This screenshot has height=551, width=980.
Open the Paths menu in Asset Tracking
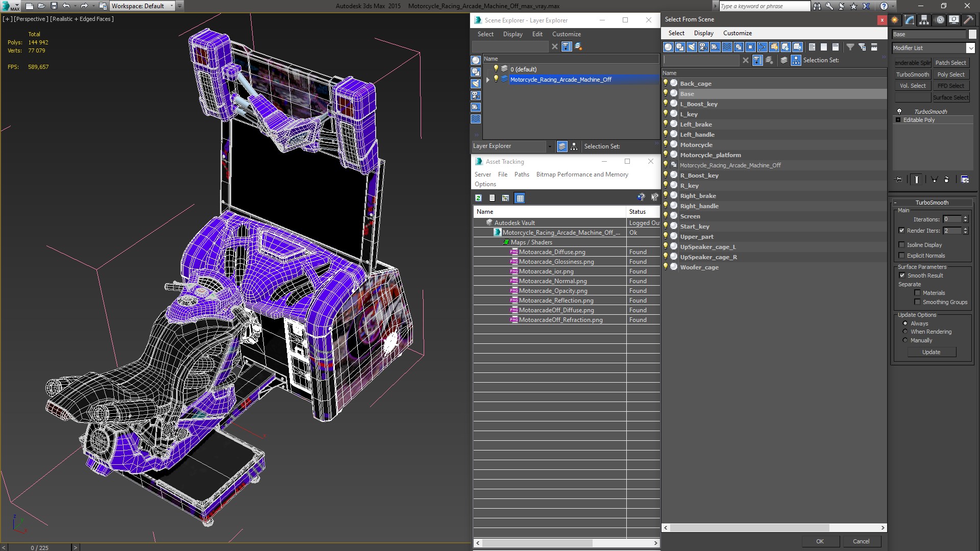(x=521, y=174)
